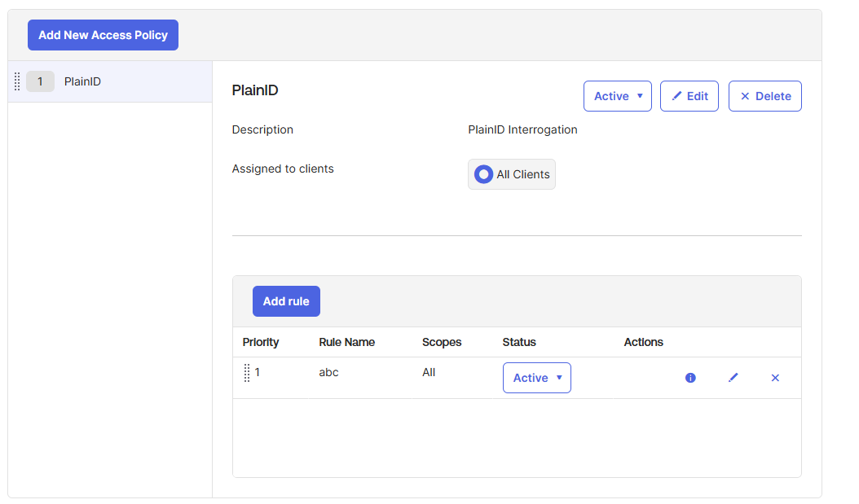The image size is (859, 504).
Task: Click the Scopes column header
Action: tap(442, 342)
